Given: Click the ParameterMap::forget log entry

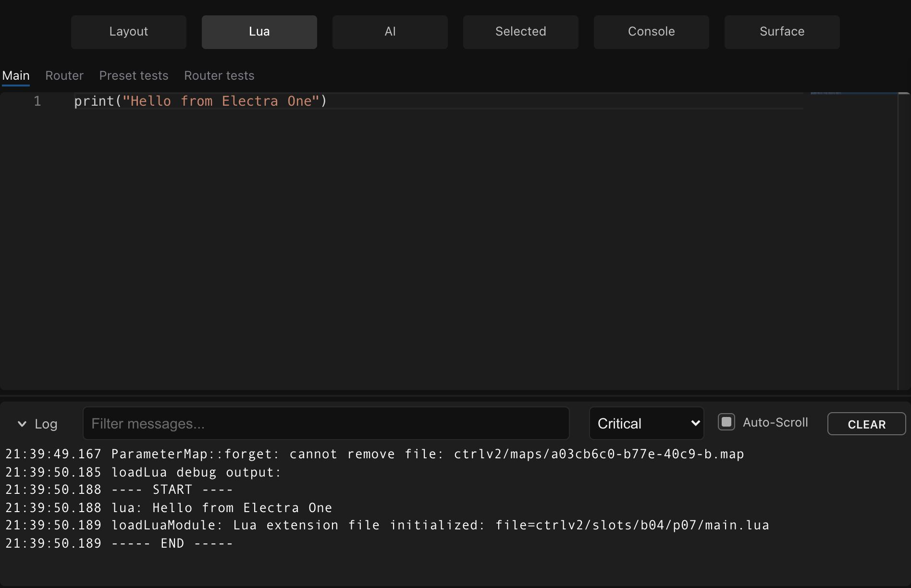Looking at the screenshot, I should pyautogui.click(x=375, y=454).
